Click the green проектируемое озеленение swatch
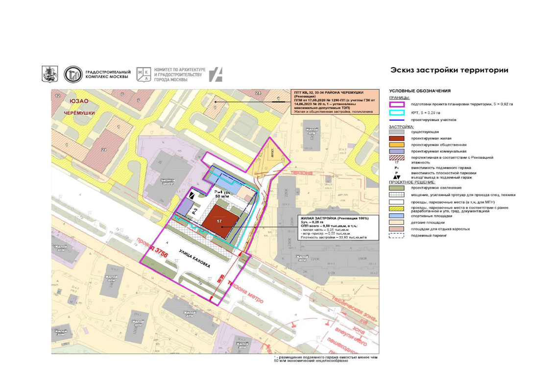 pos(396,188)
